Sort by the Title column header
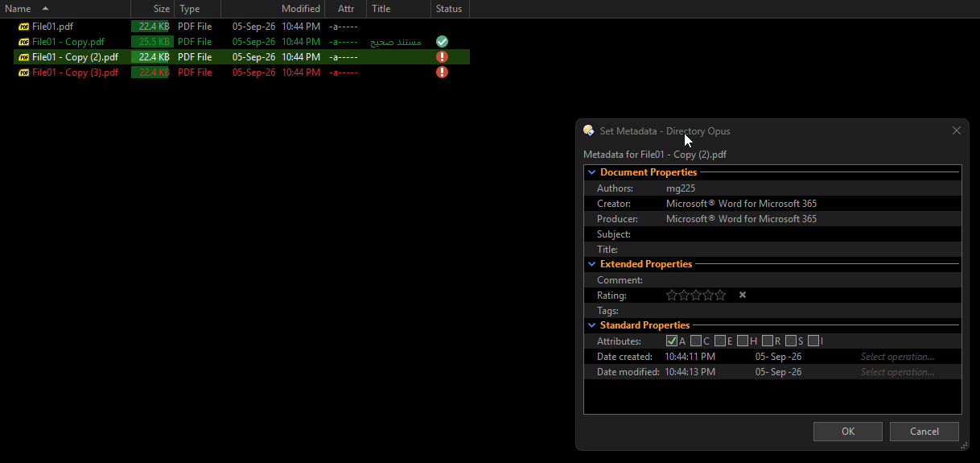This screenshot has height=463, width=980. coord(398,9)
